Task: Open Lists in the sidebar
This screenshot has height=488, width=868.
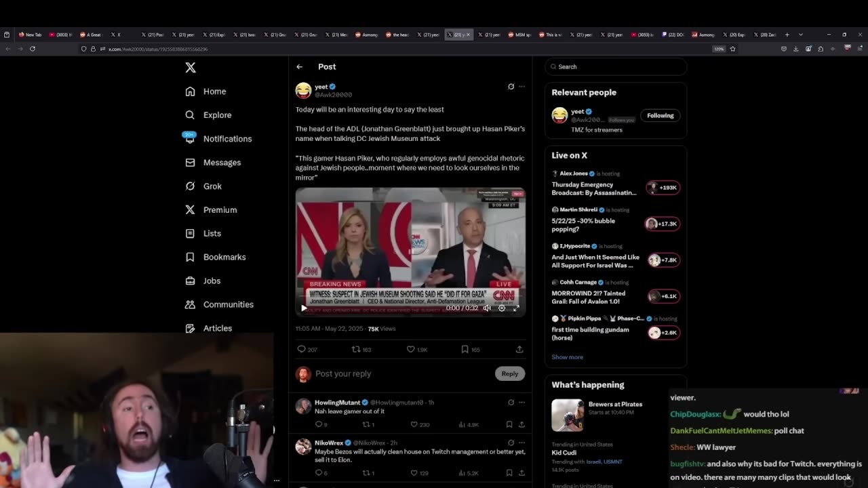Action: pos(203,233)
